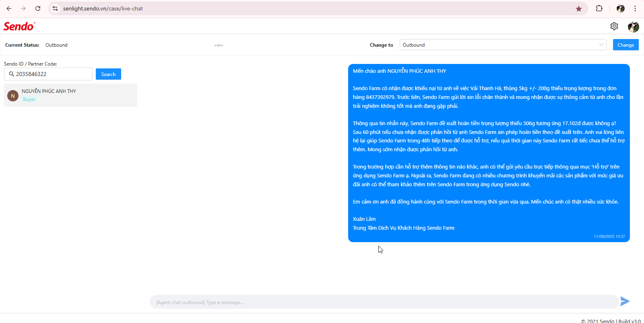
Task: Click the magnifier icon in search field
Action: point(12,74)
